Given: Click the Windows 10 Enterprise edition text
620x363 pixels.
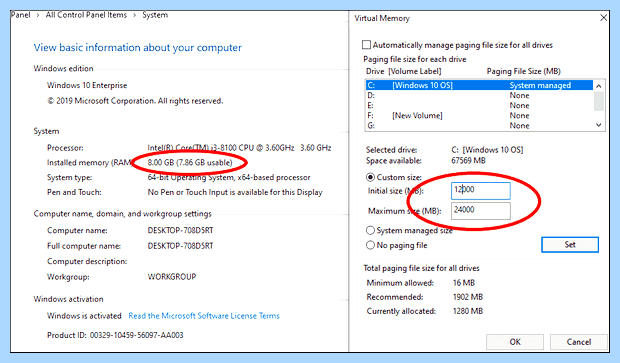Looking at the screenshot, I should [87, 85].
